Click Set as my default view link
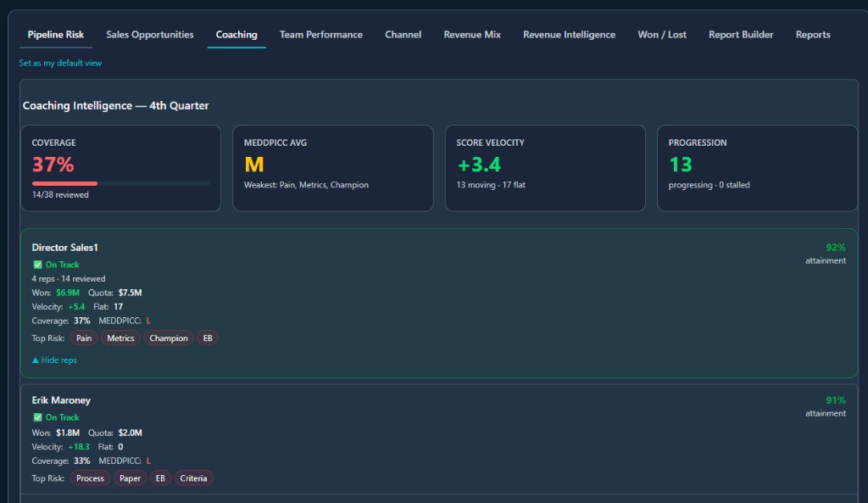Screen dimensions: 868x503 coord(60,63)
